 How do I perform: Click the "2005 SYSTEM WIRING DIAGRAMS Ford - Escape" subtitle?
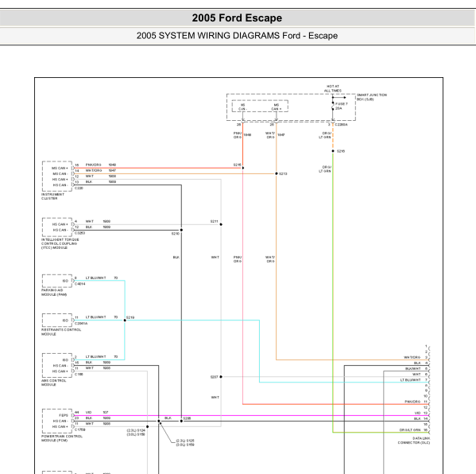pos(237,36)
